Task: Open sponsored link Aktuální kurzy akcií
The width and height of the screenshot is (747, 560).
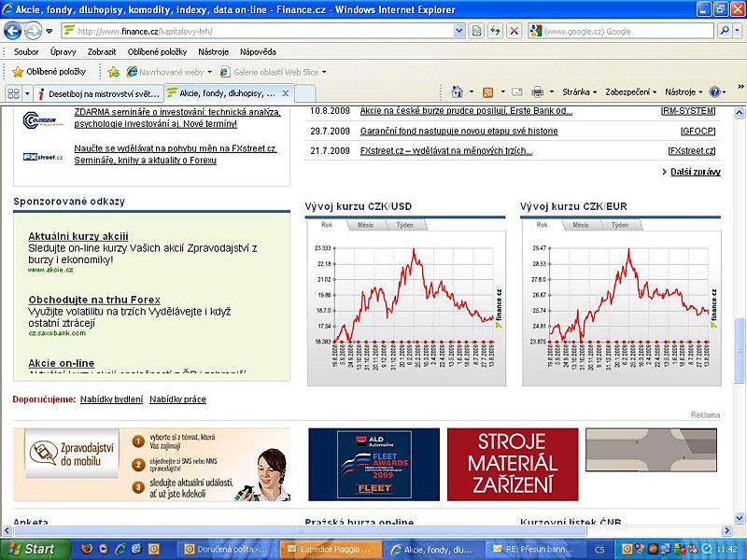Action: [78, 236]
